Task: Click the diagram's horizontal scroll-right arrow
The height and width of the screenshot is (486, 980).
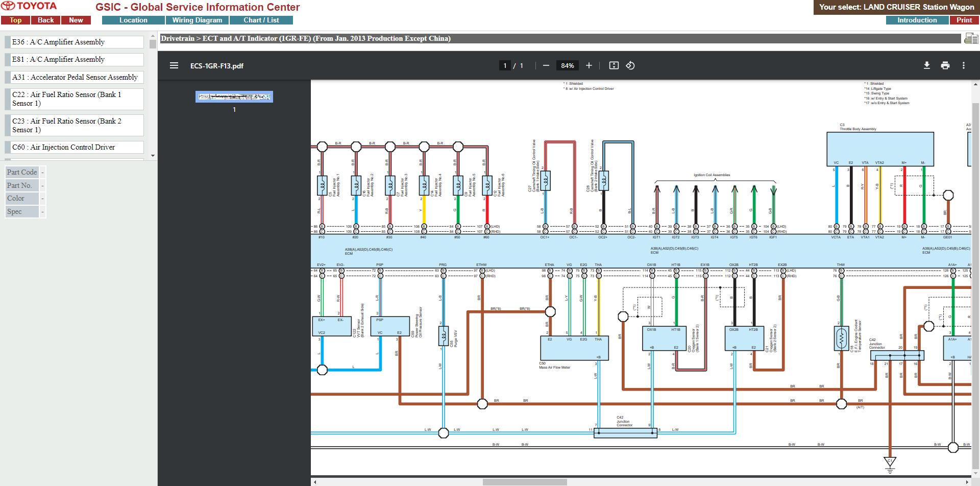Action: tap(967, 482)
